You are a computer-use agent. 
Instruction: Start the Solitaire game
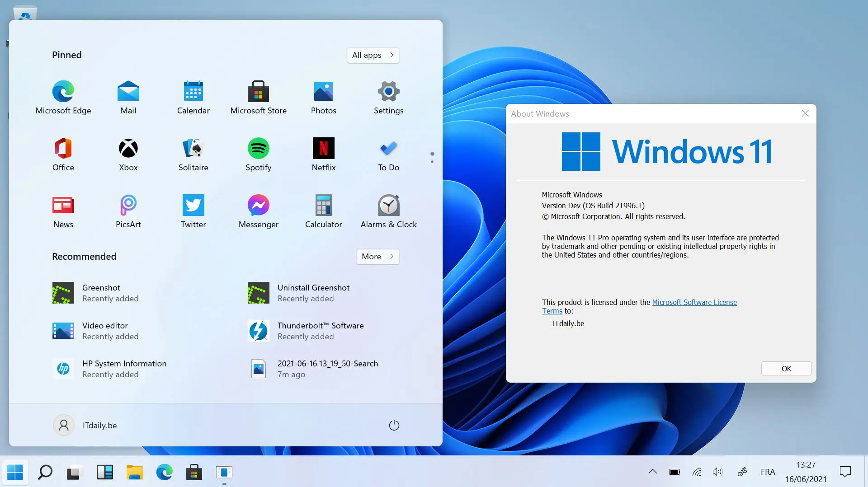tap(193, 155)
